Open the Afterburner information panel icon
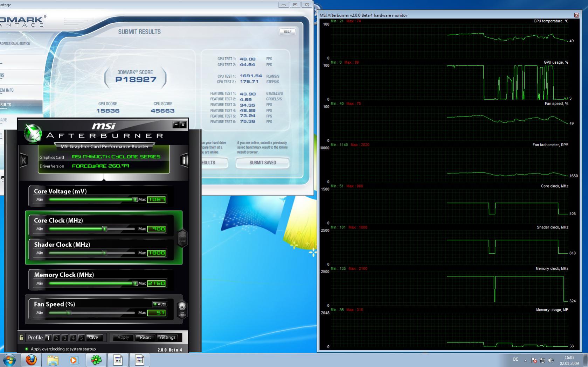Viewport: 588px width, 367px height. coord(184,160)
